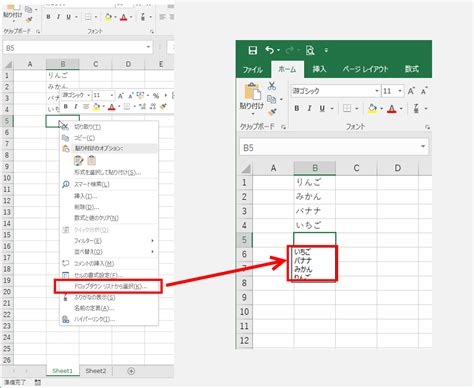Click borders icon in right window ribbon
This screenshot has width=474, height=388.
[347, 108]
